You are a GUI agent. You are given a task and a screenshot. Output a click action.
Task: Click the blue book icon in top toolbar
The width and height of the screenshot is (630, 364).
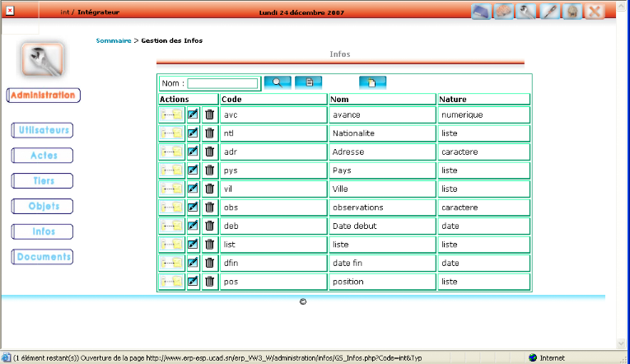[x=482, y=12]
